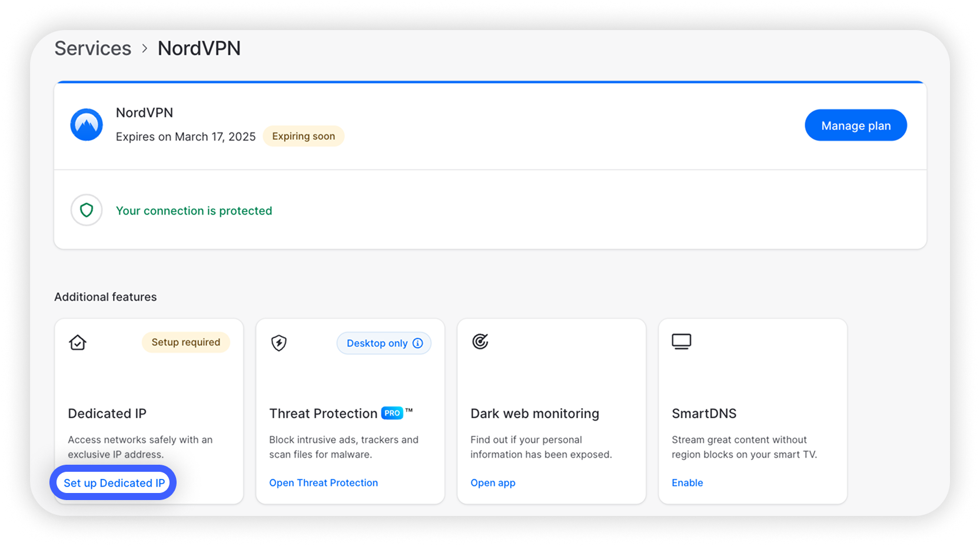Open the Services breadcrumb link
Image resolution: width=980 pixels, height=546 pixels.
click(x=92, y=48)
